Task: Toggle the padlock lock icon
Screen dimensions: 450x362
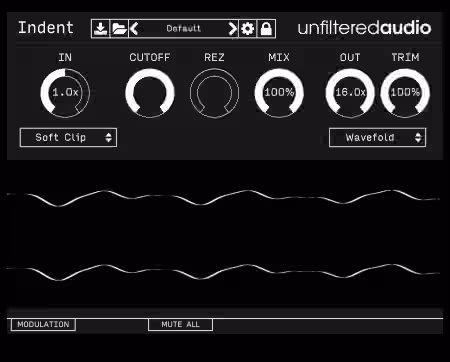Action: tap(266, 29)
